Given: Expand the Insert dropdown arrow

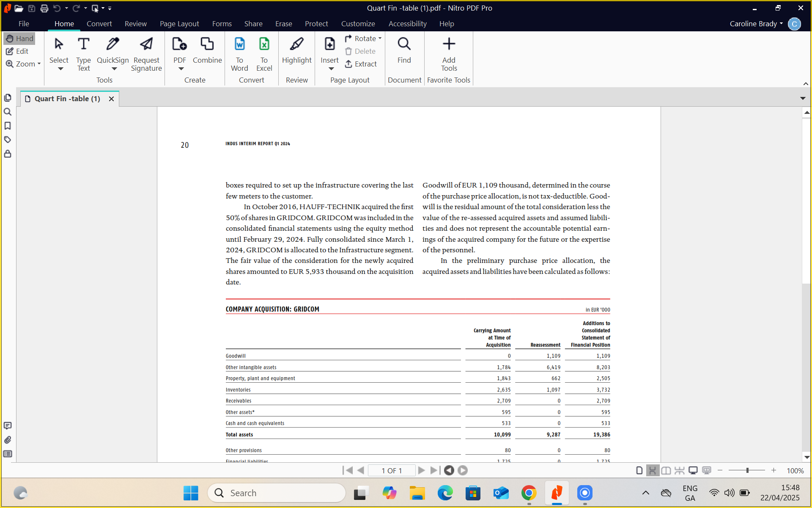Looking at the screenshot, I should point(331,69).
